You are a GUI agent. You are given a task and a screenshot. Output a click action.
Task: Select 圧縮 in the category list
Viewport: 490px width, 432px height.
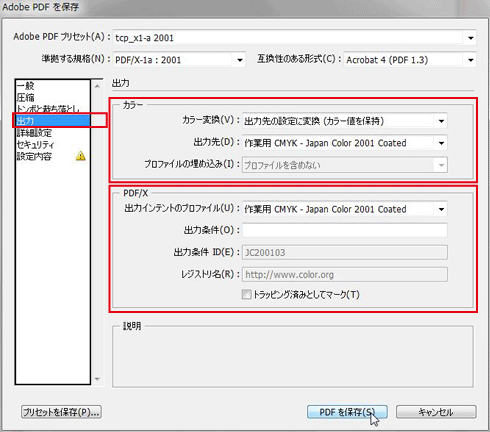pos(25,97)
